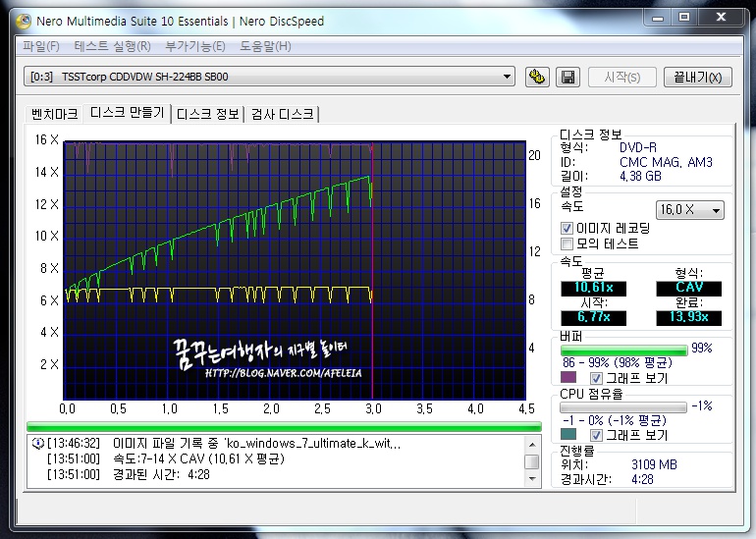Open the 16.0 X speed dropdown
Image resolution: width=756 pixels, height=539 pixels.
tap(689, 210)
